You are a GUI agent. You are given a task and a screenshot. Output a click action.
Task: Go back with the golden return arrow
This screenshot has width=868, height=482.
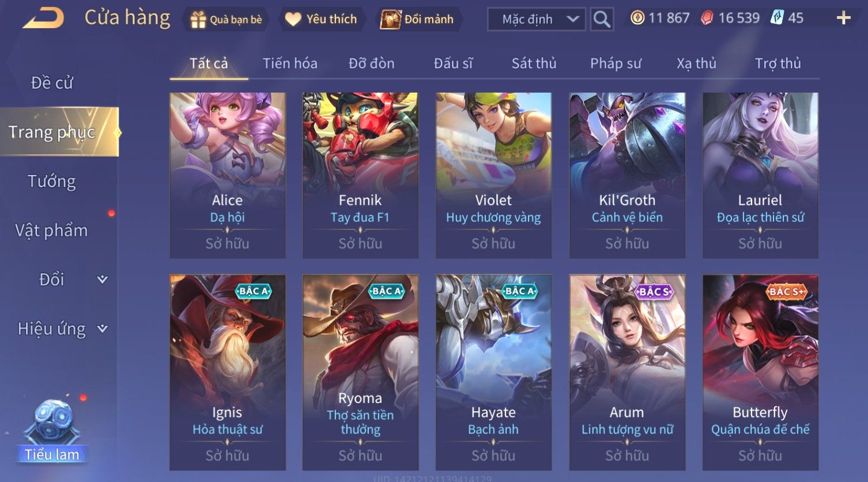point(43,18)
